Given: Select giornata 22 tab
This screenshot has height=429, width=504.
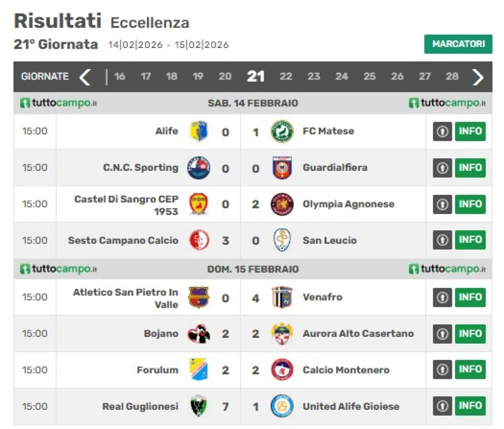Looking at the screenshot, I should pos(286,76).
